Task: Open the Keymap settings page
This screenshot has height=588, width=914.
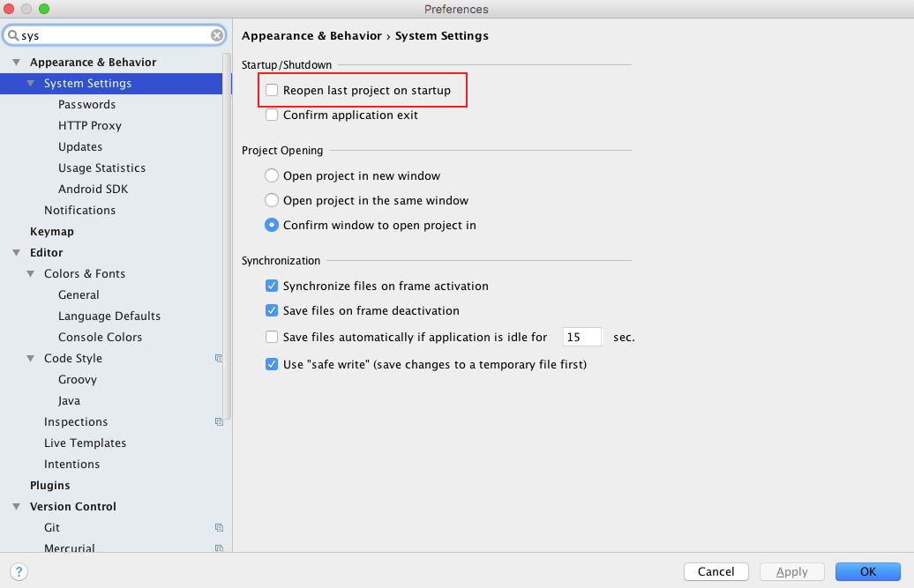Action: [52, 232]
